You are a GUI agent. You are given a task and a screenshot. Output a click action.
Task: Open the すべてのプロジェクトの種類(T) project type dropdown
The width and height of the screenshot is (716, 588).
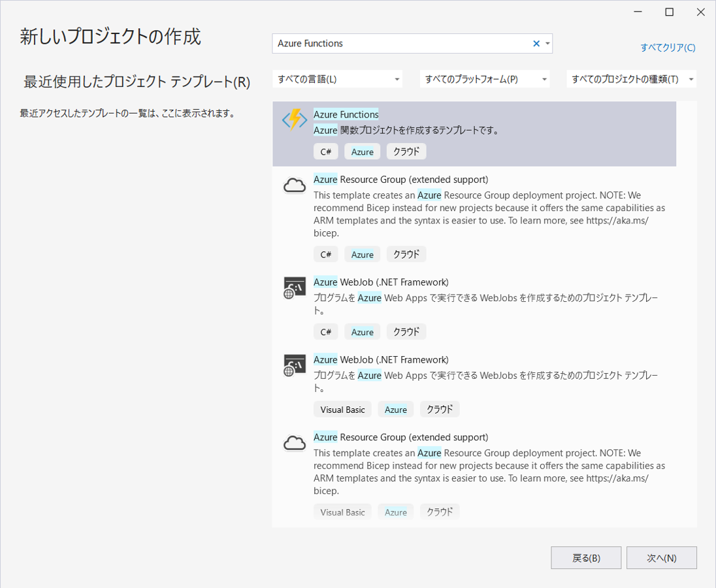coord(632,79)
